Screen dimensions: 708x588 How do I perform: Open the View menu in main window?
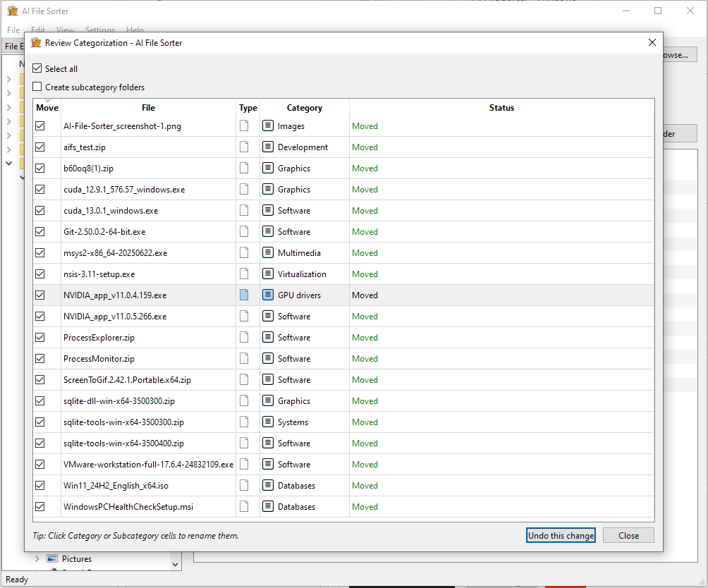coord(65,30)
